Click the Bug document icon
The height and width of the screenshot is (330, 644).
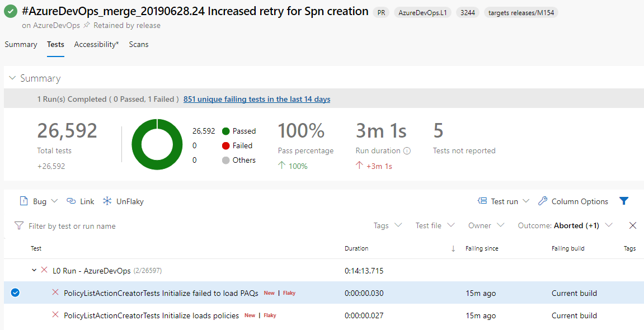coord(24,201)
